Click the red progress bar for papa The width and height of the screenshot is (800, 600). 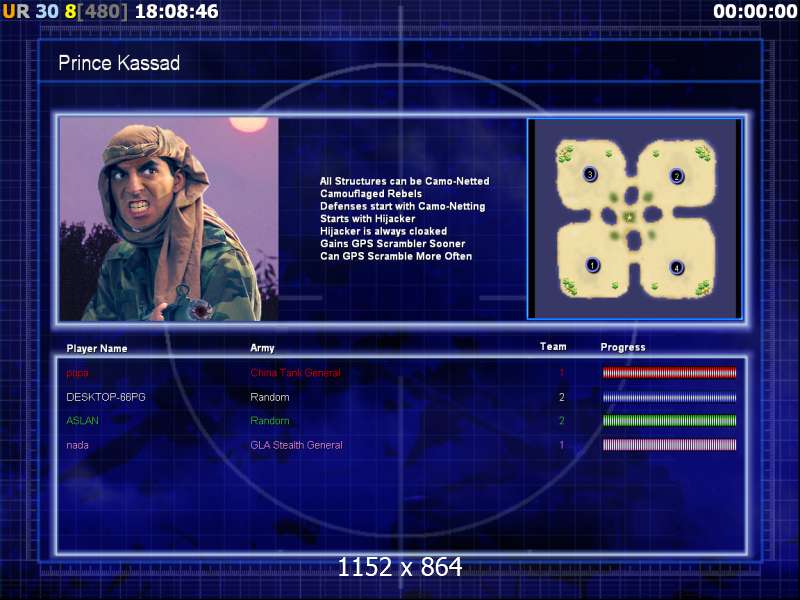pyautogui.click(x=669, y=373)
